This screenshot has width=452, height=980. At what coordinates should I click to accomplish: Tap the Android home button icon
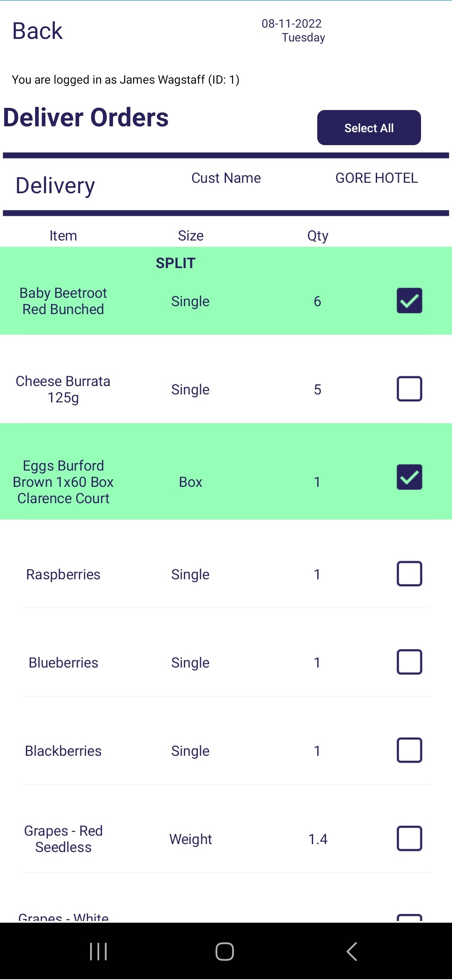(225, 952)
